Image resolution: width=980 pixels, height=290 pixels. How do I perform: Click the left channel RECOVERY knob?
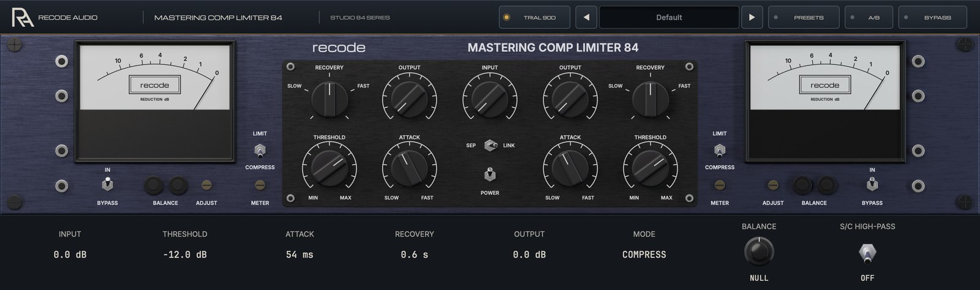(x=329, y=99)
